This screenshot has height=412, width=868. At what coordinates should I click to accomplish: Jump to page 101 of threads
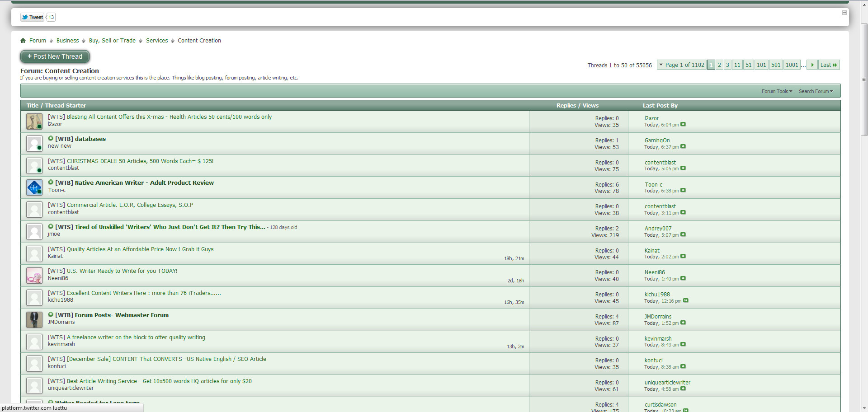click(761, 65)
